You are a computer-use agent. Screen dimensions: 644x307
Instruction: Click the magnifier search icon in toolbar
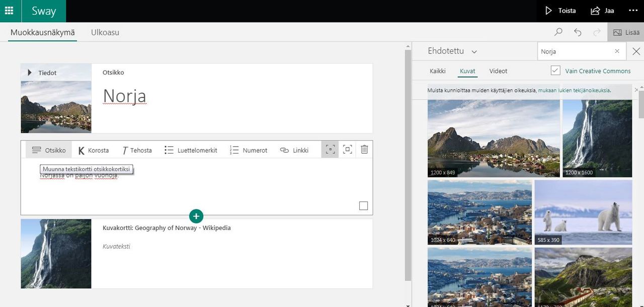pyautogui.click(x=558, y=32)
